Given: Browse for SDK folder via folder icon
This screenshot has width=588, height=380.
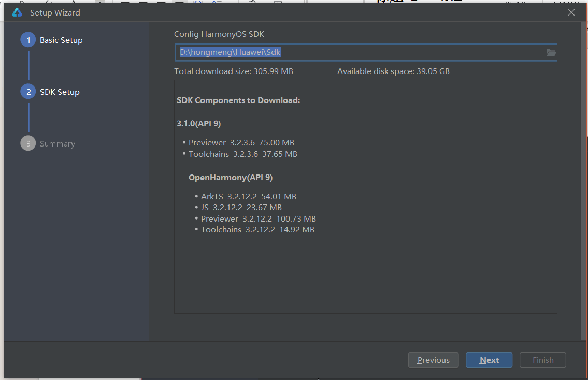Looking at the screenshot, I should point(551,52).
